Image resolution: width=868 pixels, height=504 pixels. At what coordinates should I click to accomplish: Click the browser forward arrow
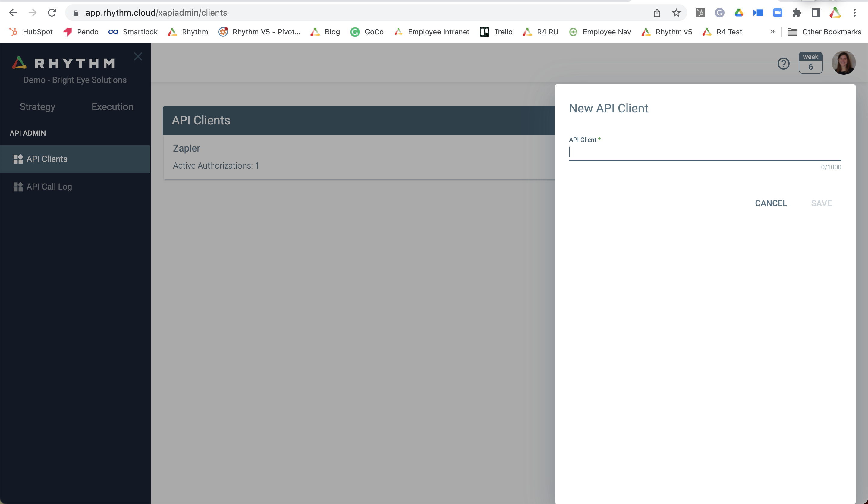click(32, 13)
